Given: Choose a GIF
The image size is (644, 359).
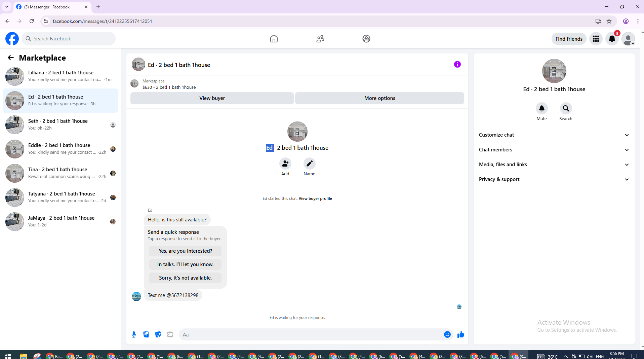Looking at the screenshot, I should (170, 334).
